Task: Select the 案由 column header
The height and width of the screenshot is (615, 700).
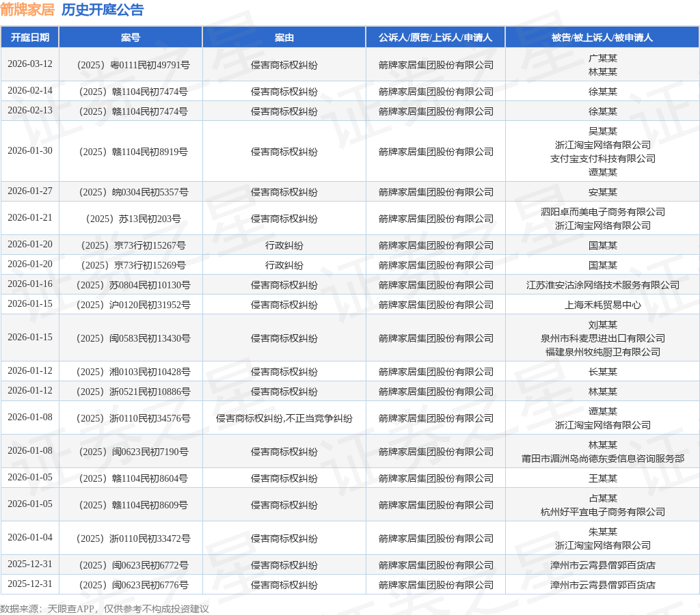Action: coord(284,38)
